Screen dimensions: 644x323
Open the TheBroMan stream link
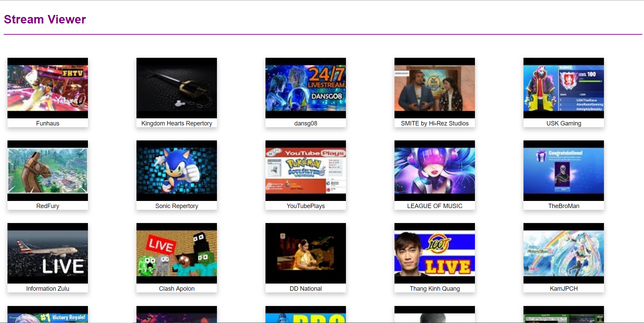564,206
